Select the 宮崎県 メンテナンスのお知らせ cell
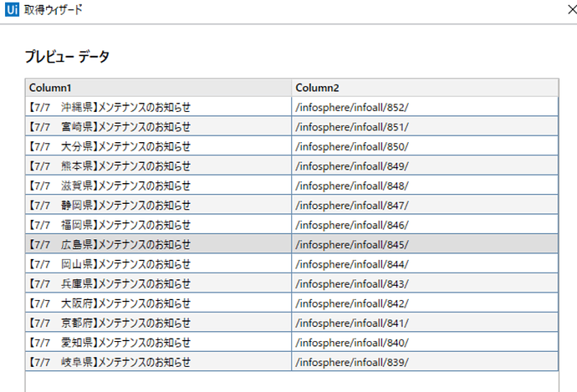Viewport: 577px width, 392px height. (x=159, y=127)
